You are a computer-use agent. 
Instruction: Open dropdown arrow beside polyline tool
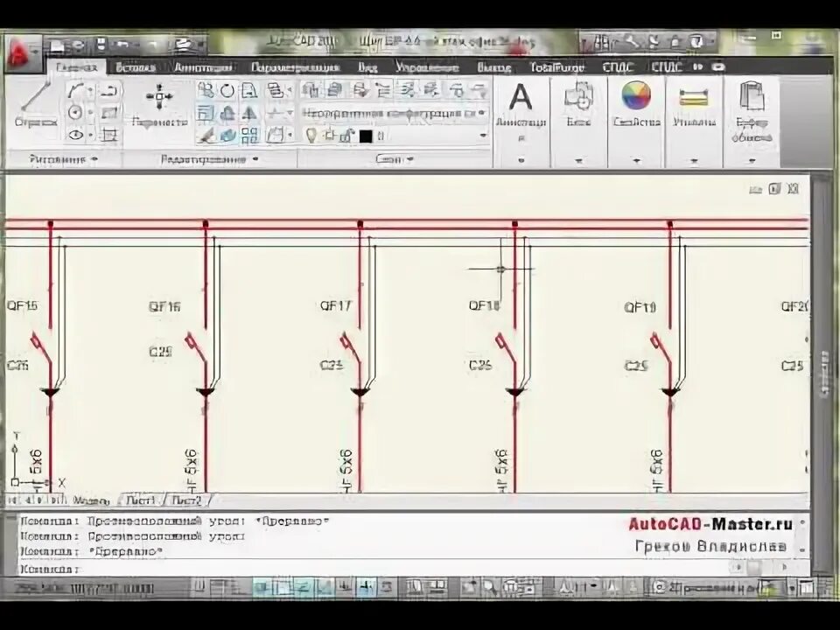click(90, 90)
